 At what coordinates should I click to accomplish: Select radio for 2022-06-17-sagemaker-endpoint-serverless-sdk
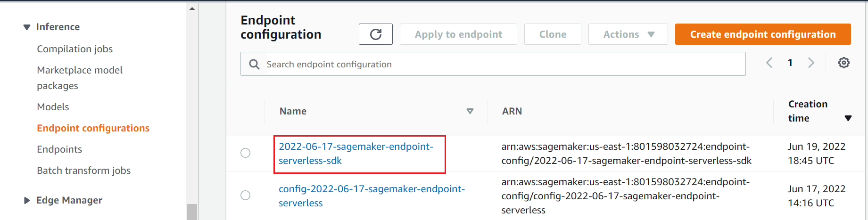point(245,153)
